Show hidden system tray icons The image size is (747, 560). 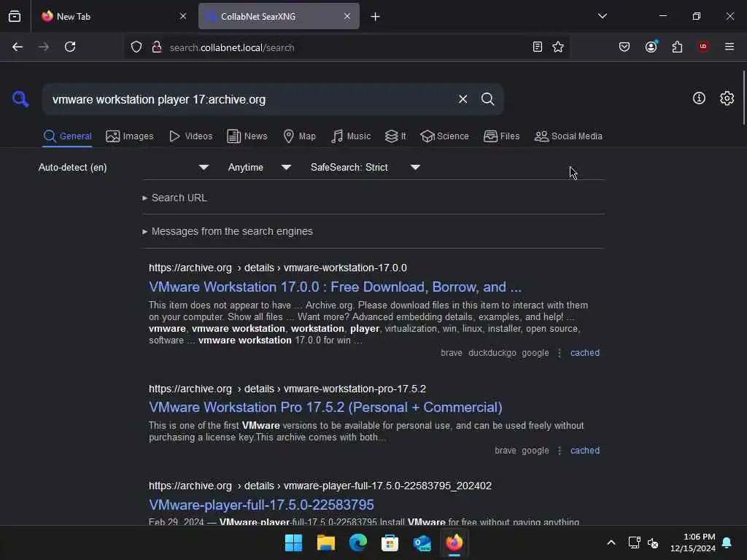611,542
